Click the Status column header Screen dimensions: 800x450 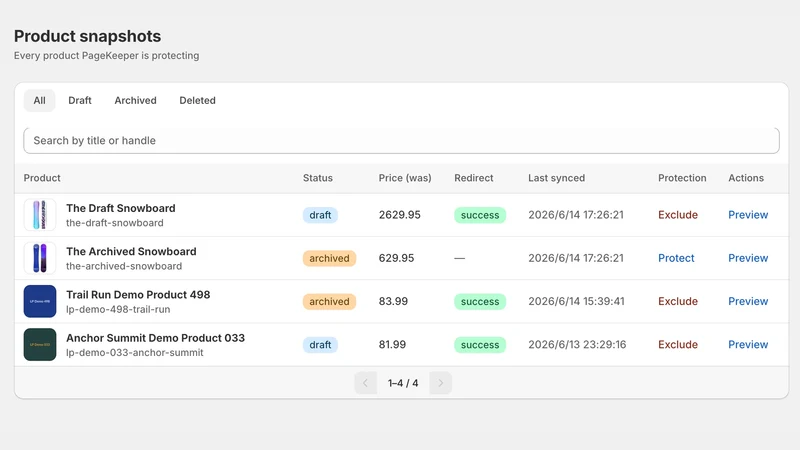[317, 178]
